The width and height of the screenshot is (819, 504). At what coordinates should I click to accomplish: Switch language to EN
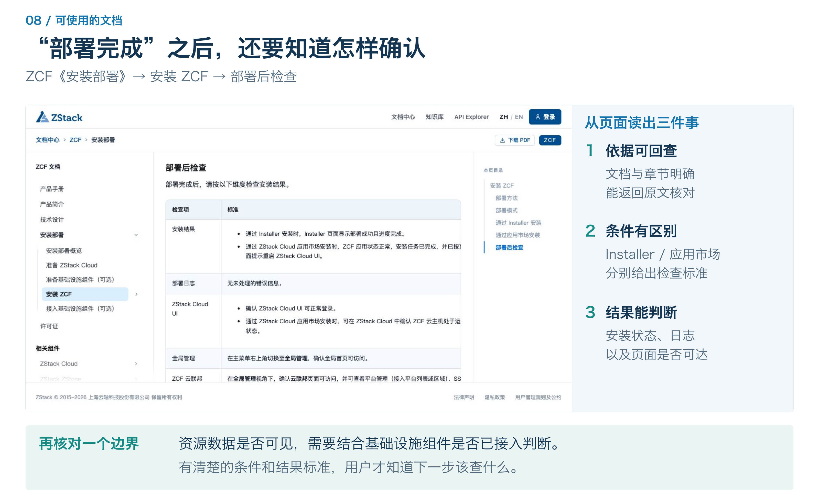point(519,117)
